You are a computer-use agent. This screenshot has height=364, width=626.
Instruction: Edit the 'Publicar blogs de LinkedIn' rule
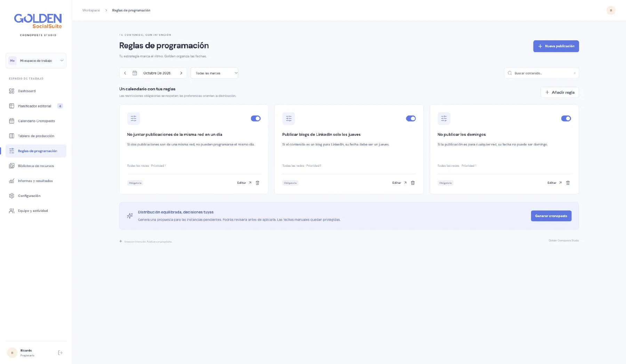point(399,183)
